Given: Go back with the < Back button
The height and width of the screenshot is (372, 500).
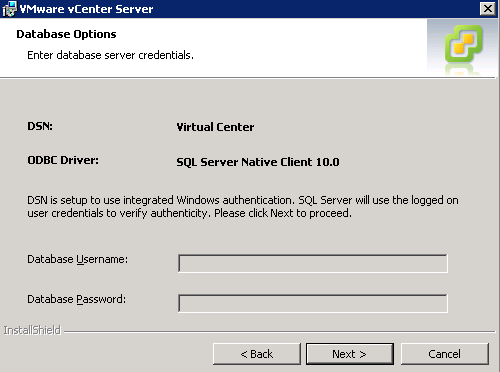Looking at the screenshot, I should [x=257, y=354].
